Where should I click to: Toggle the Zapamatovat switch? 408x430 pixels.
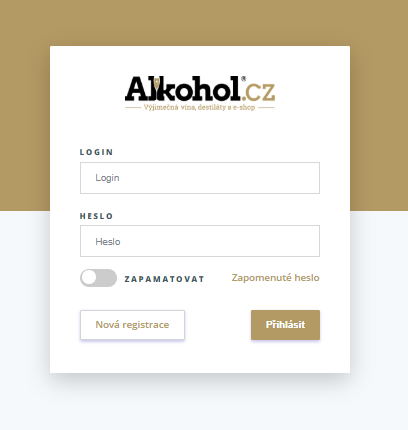(x=98, y=278)
